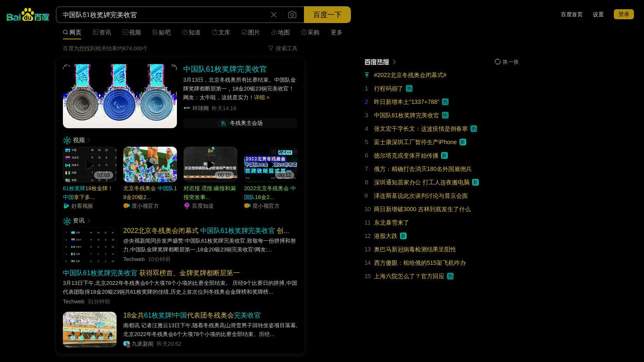
Task: Open pinned topic #2022北京冬残奥会闭幕式#
Action: point(410,75)
